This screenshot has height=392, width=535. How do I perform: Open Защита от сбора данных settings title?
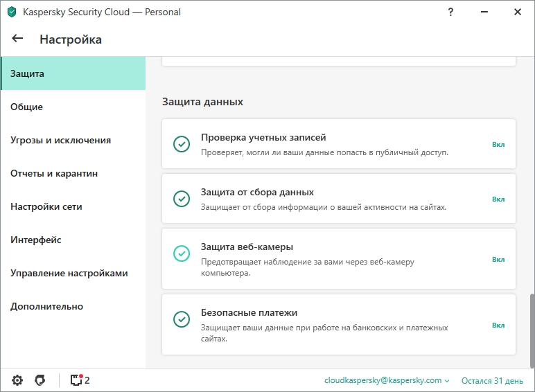click(257, 193)
